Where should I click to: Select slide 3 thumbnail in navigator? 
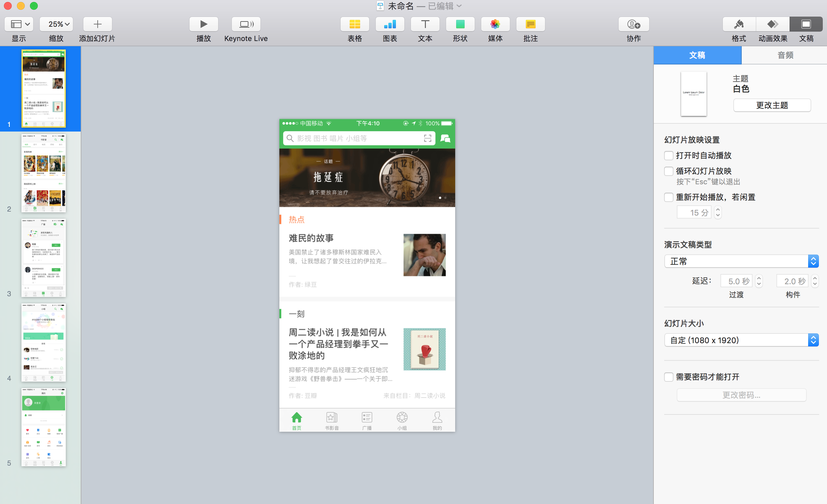click(x=44, y=258)
